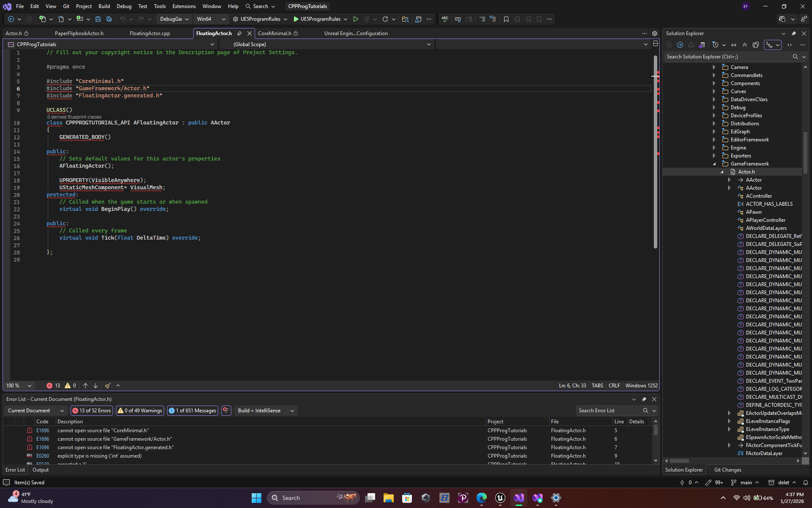The image size is (812, 508).
Task: Adjust the editor zoom level control
Action: pos(18,386)
